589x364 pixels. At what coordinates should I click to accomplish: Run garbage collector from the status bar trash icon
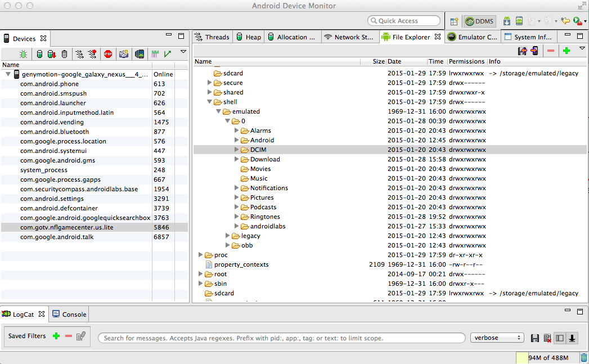click(583, 358)
